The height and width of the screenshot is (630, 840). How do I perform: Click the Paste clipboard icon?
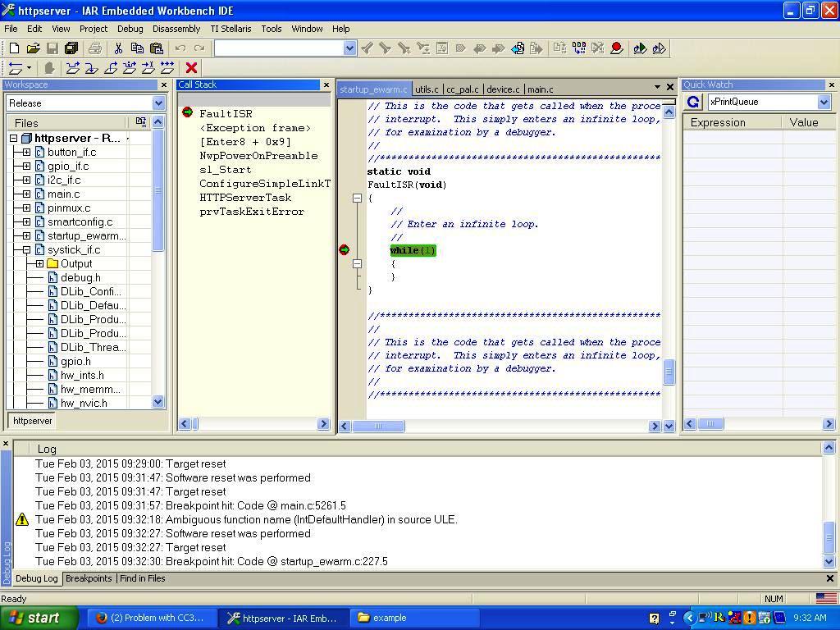156,48
